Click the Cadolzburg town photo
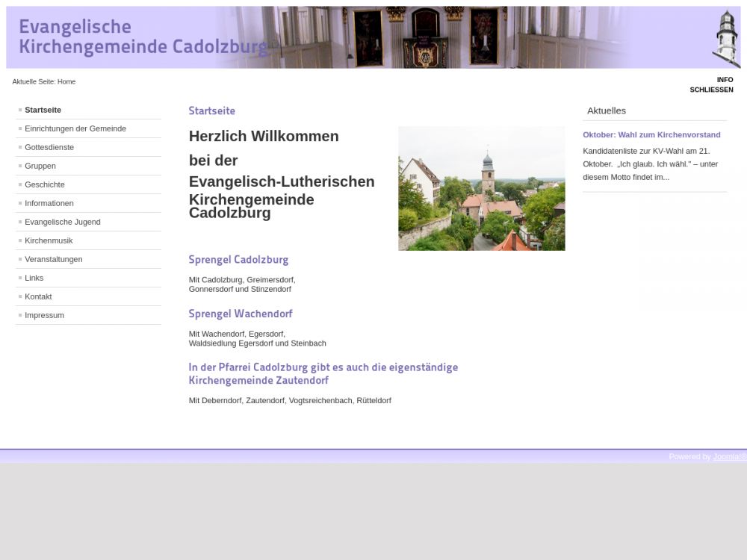 click(x=481, y=188)
